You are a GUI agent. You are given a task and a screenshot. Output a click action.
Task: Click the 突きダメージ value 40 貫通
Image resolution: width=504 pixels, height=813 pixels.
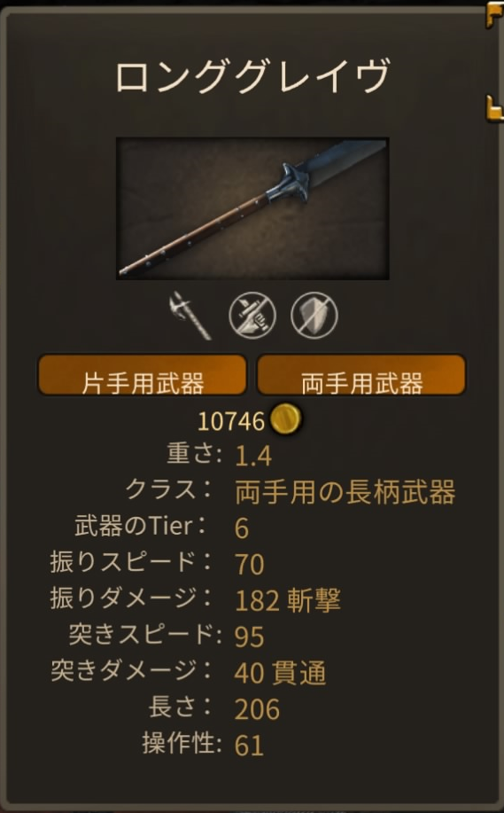tap(280, 673)
